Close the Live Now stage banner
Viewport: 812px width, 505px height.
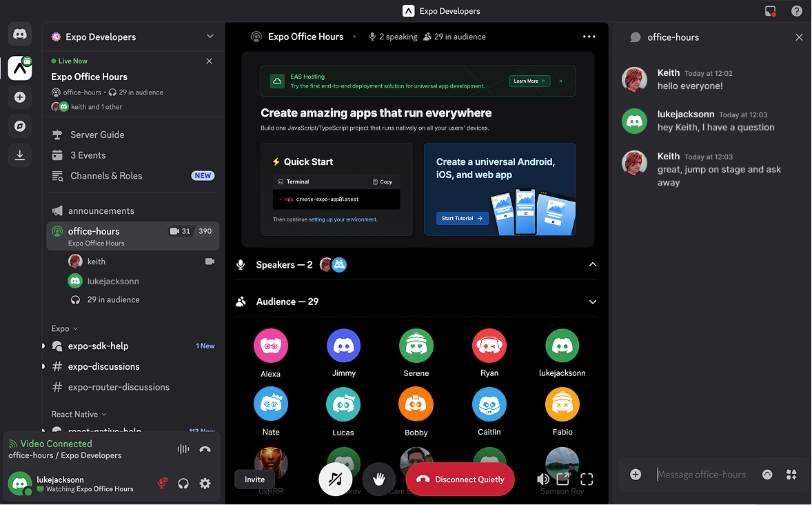(x=210, y=61)
